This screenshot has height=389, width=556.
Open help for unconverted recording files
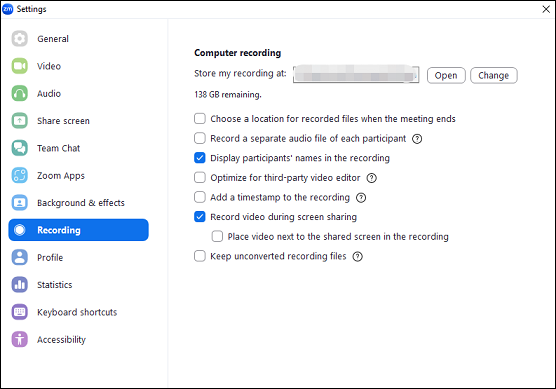pos(357,256)
